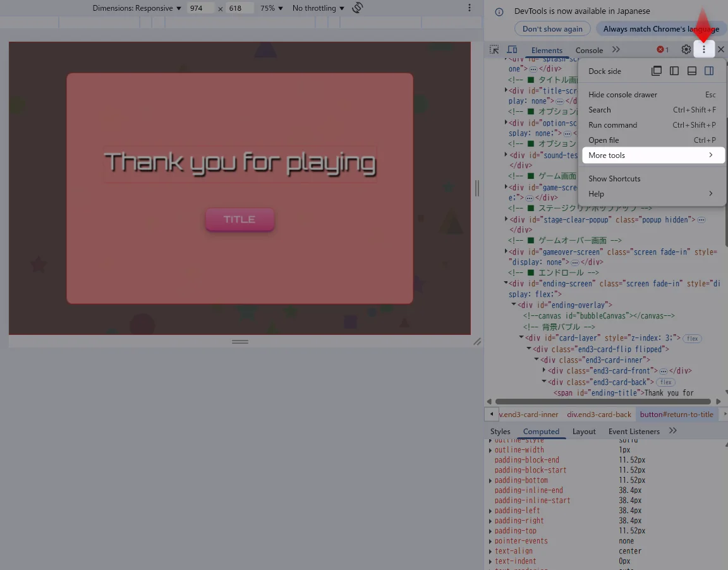
Task: Dock DevTools to the left
Action: tap(674, 71)
